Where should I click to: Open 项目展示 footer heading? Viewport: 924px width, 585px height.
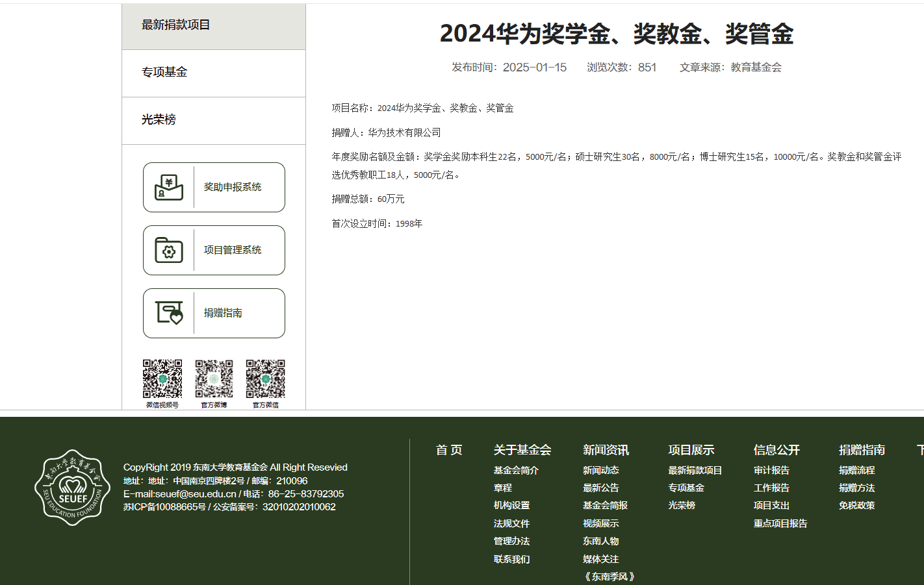coord(691,450)
